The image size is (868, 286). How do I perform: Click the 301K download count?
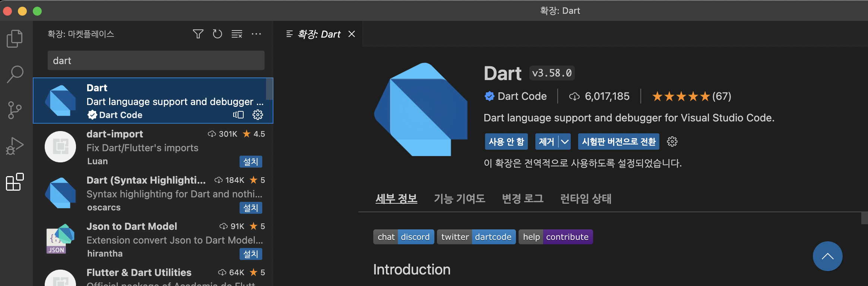(x=228, y=134)
